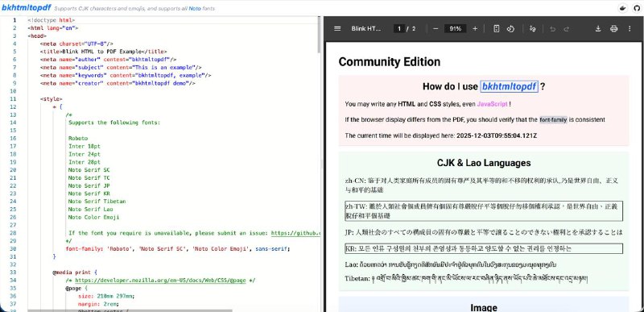This screenshot has width=644, height=312.
Task: Click the @media print rule line
Action: click(75, 272)
